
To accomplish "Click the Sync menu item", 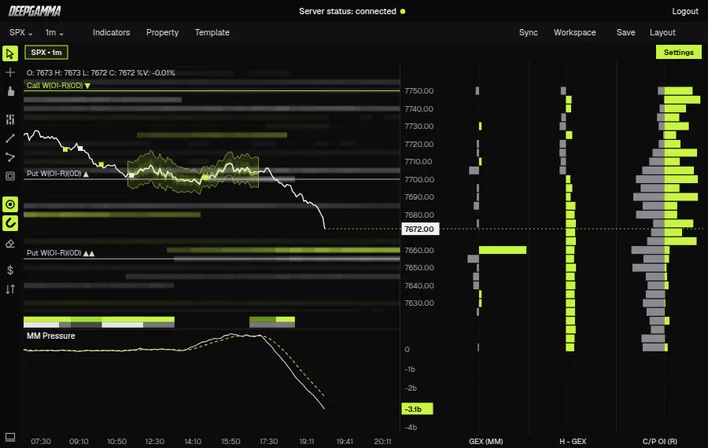I will coord(528,33).
